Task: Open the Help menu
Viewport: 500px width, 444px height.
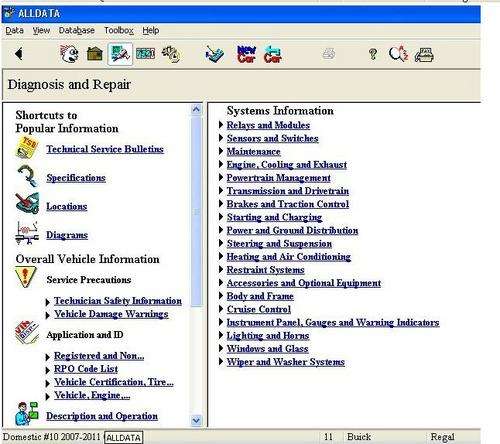Action: click(x=150, y=30)
